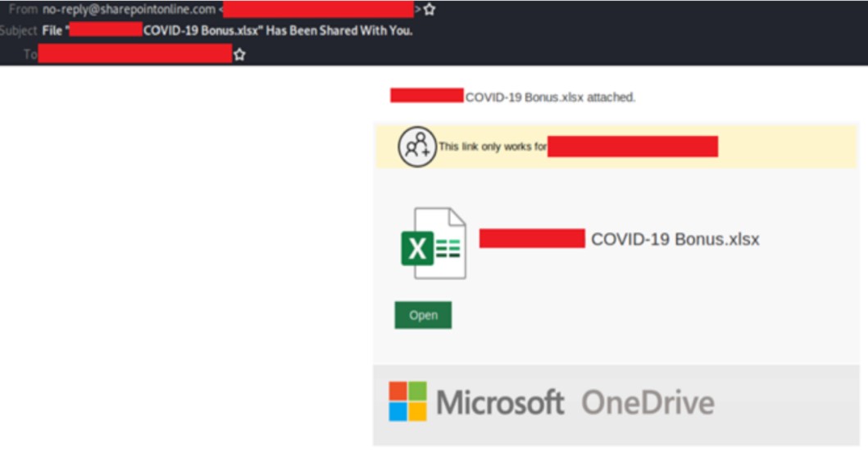Click the 'Subject' header label
The image size is (868, 461).
[18, 30]
